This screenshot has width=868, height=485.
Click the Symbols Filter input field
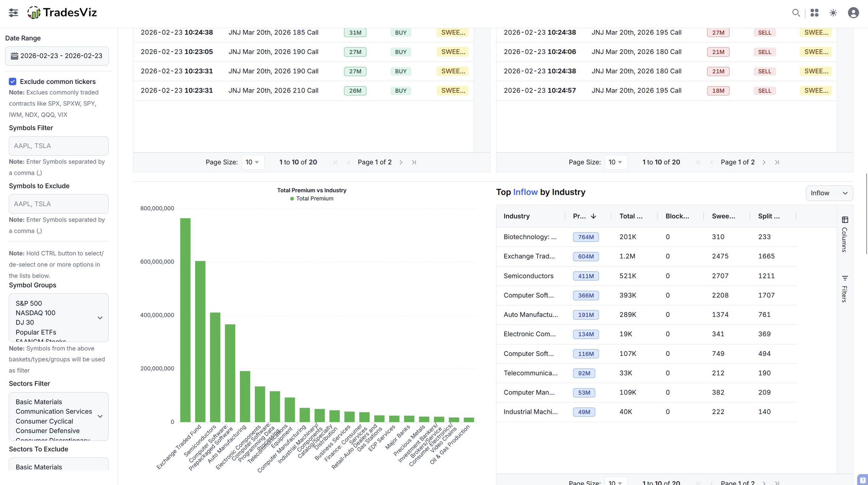click(59, 146)
